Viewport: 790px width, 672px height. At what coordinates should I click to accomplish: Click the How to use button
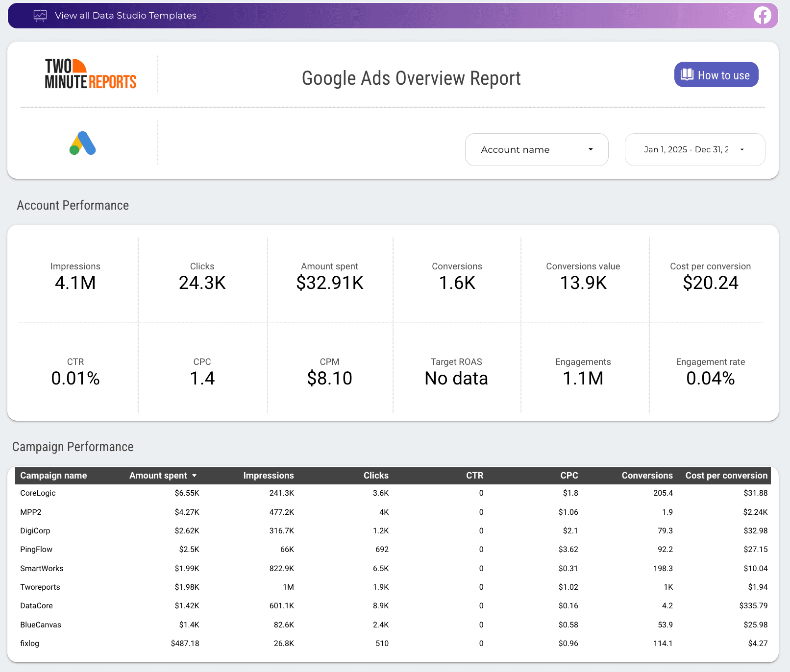(x=716, y=74)
